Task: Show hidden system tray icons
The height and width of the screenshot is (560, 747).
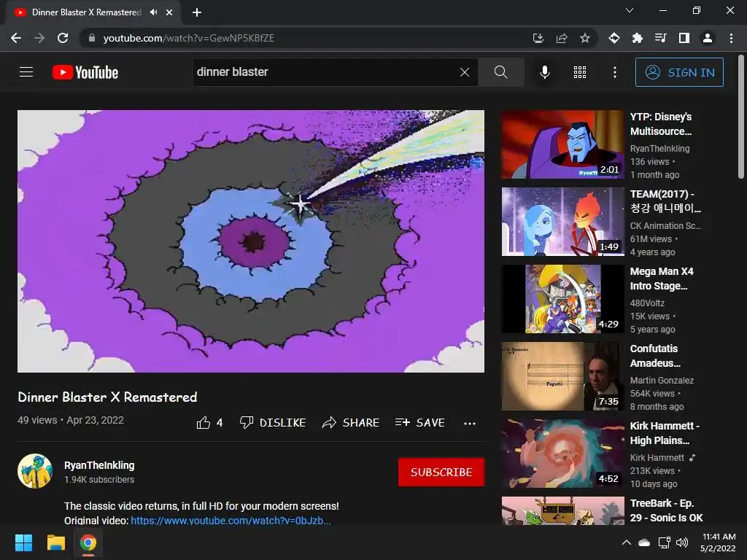Action: 627,542
